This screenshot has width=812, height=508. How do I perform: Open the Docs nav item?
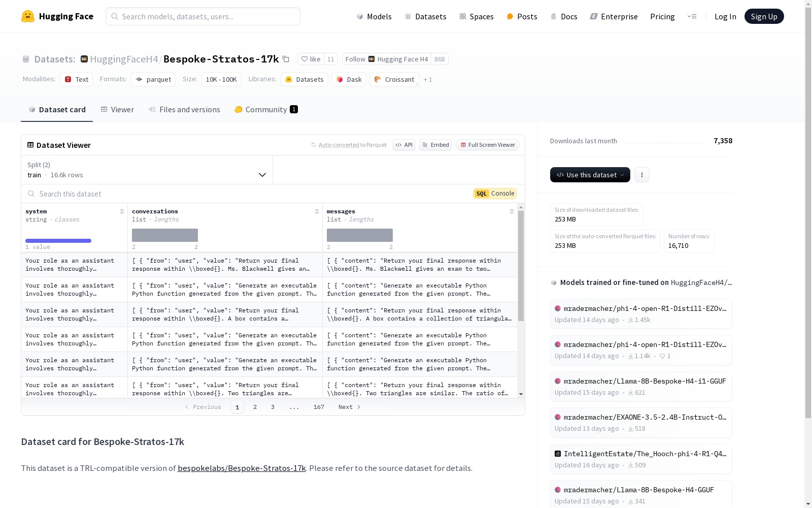click(564, 16)
